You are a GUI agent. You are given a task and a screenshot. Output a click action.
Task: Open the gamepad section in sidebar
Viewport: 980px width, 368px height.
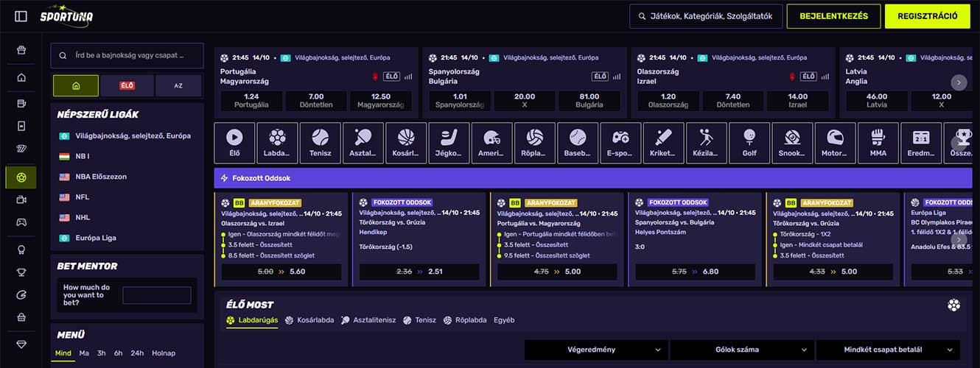pyautogui.click(x=21, y=222)
